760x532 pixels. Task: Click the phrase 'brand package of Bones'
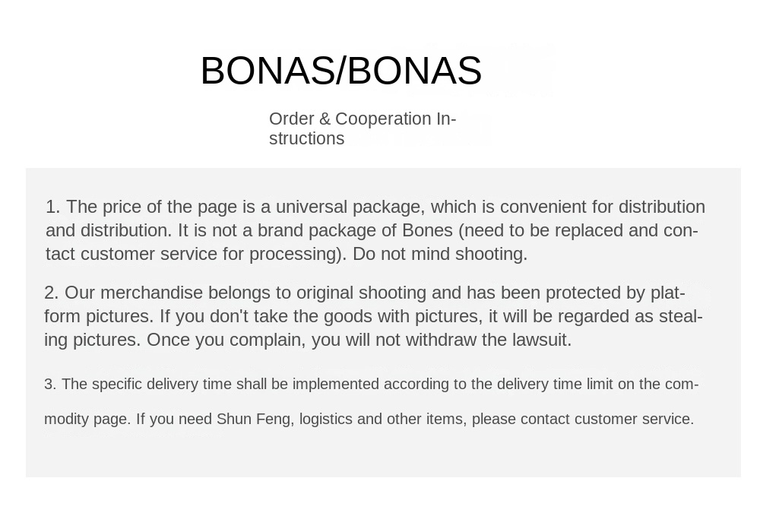(355, 230)
